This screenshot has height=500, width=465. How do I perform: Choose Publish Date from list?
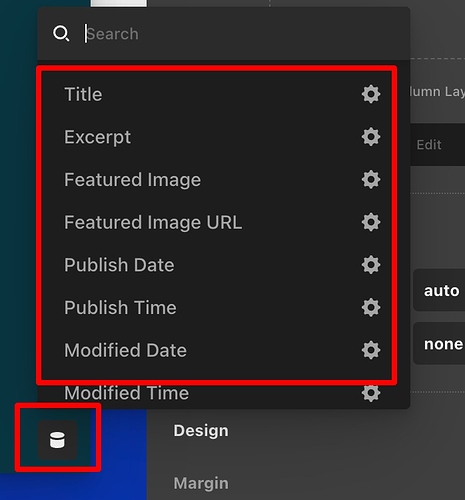click(x=119, y=265)
